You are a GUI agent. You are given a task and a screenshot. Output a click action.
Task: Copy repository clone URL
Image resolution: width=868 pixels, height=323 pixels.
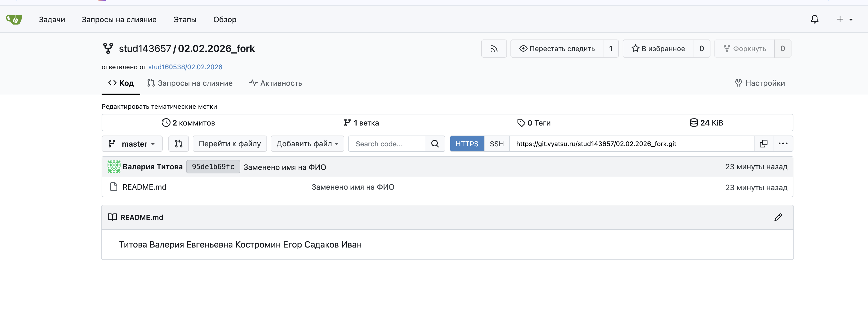tap(763, 144)
